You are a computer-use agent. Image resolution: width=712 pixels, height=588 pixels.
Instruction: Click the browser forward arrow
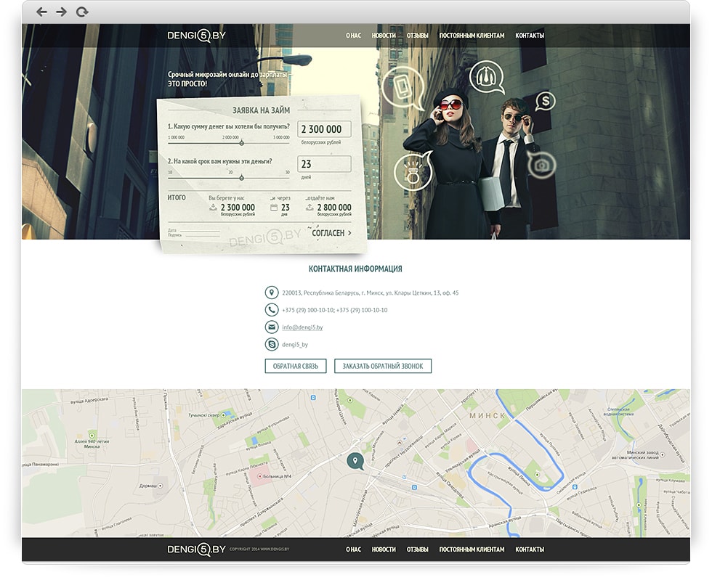point(61,12)
